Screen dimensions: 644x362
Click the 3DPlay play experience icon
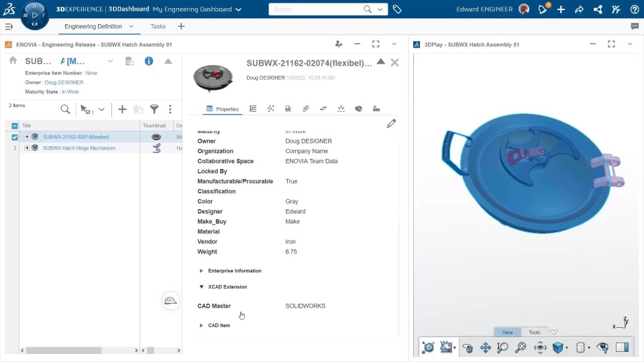(428, 347)
